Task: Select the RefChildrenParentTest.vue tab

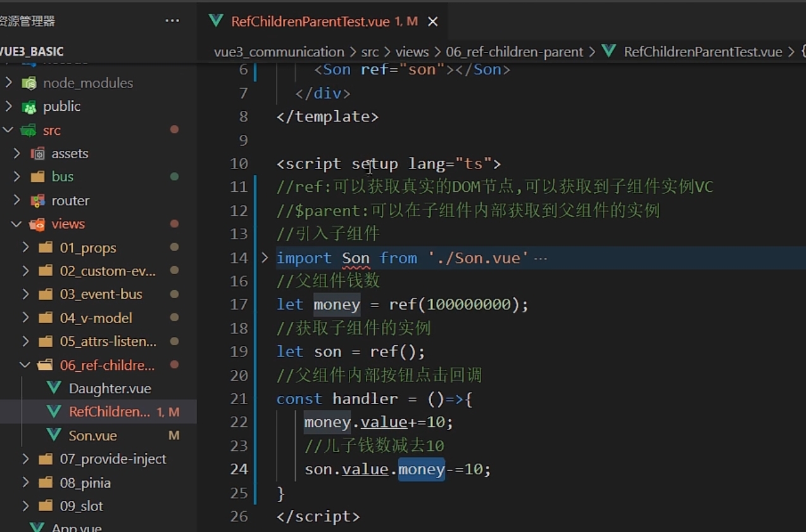Action: (x=324, y=22)
